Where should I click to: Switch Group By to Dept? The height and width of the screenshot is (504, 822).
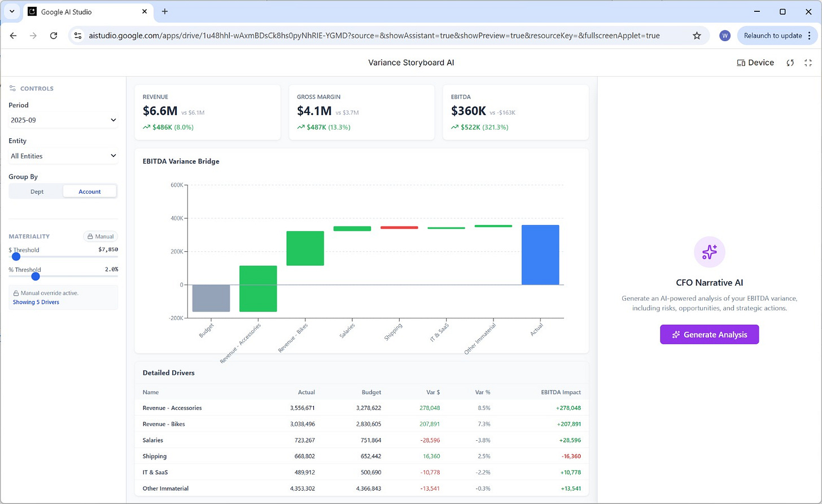37,191
